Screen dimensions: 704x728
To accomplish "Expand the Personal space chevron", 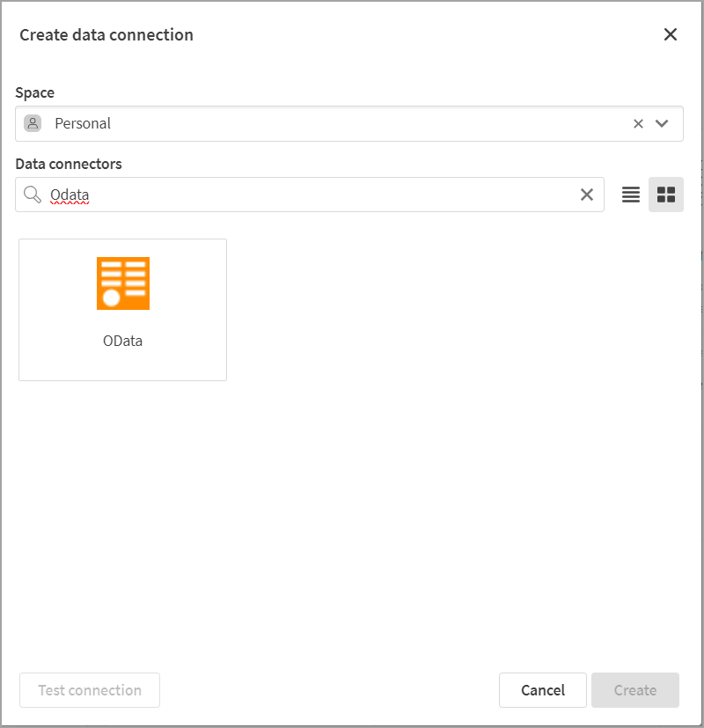I will pos(663,123).
